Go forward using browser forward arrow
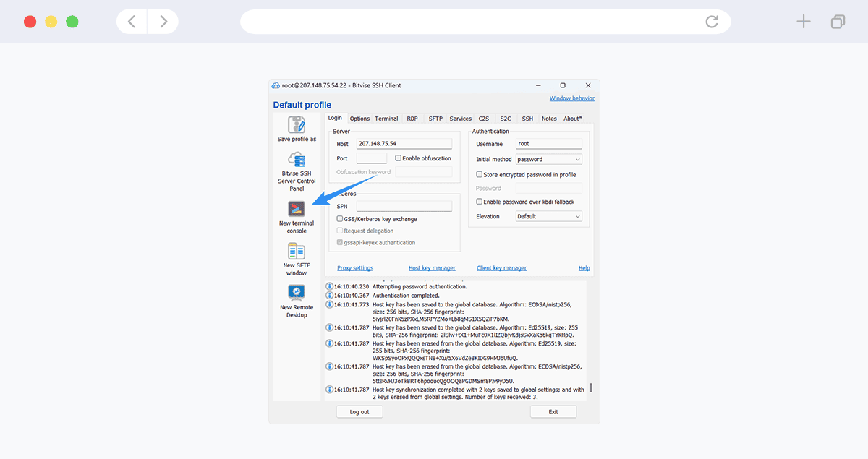Screen dimensions: 868x459 pos(163,22)
